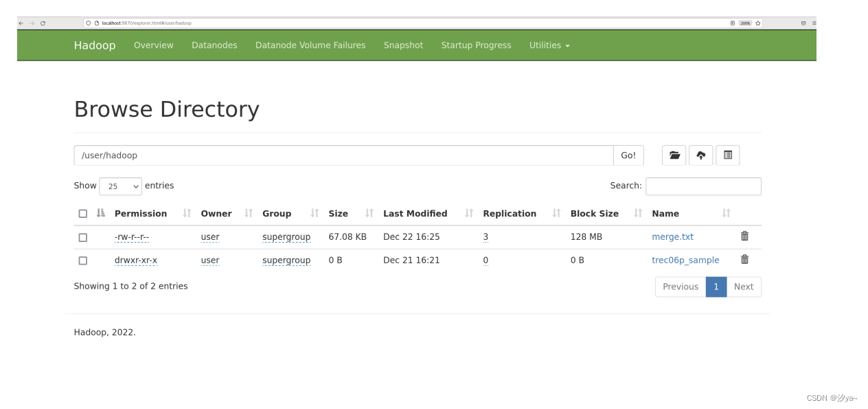This screenshot has width=868, height=409.
Task: Edit permission drwxr-xr-x of trec06p_sample
Action: click(x=136, y=261)
